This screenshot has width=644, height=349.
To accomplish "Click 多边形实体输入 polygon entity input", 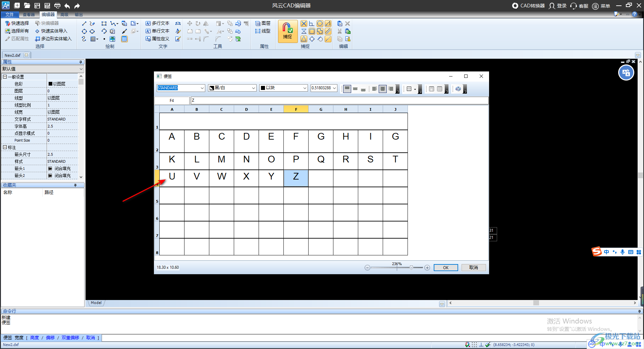I will (54, 39).
